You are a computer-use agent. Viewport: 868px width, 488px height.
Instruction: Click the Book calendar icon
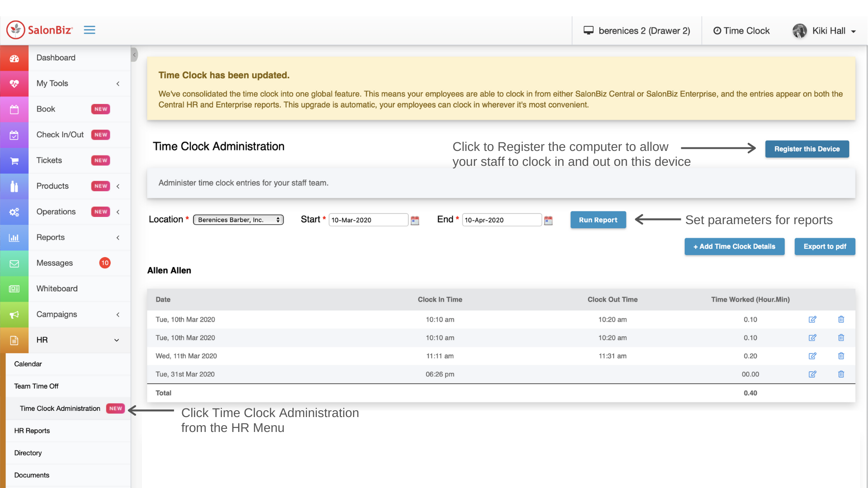(x=14, y=109)
